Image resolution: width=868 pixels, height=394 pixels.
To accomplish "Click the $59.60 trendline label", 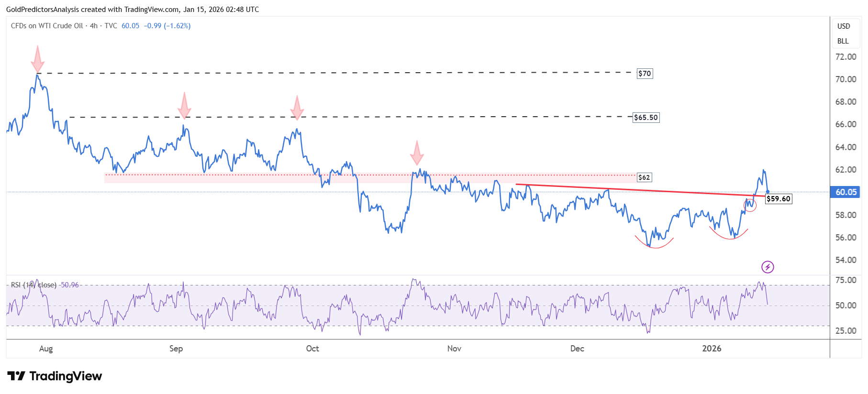I will coord(779,198).
